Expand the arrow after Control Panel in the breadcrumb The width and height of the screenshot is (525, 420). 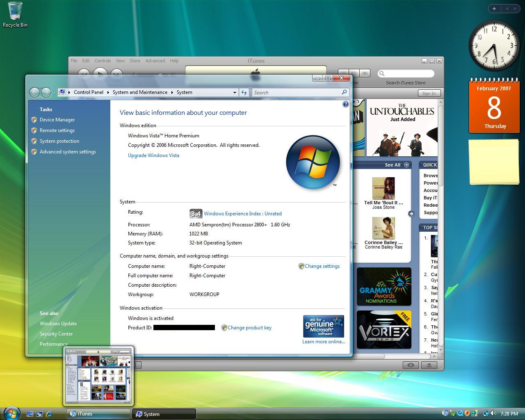(x=108, y=93)
